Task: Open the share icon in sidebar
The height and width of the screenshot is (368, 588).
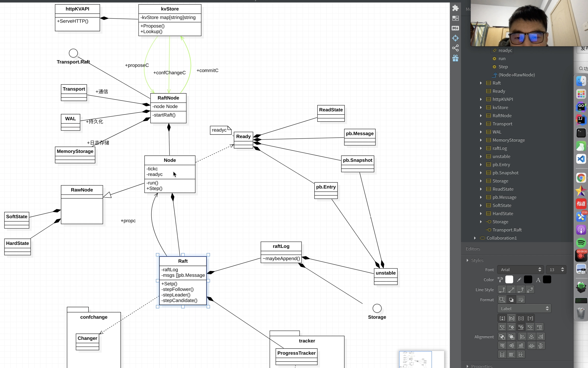Action: point(455,48)
